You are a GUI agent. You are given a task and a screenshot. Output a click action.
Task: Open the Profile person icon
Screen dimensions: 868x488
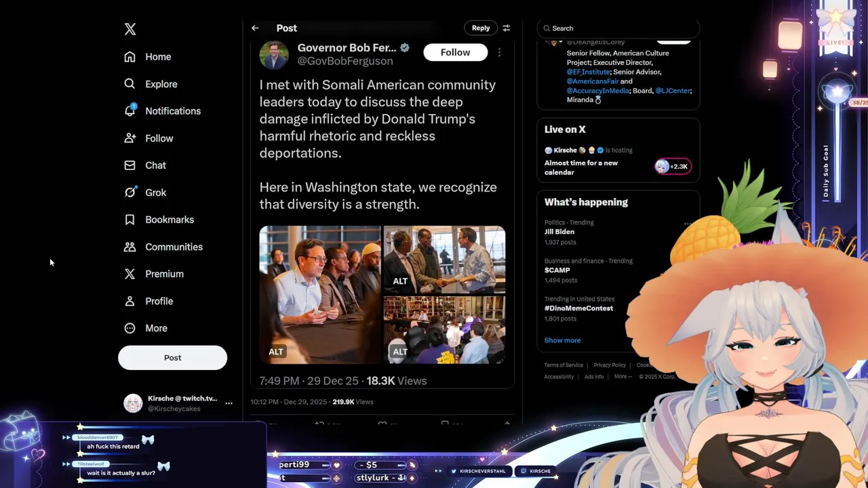tap(130, 301)
